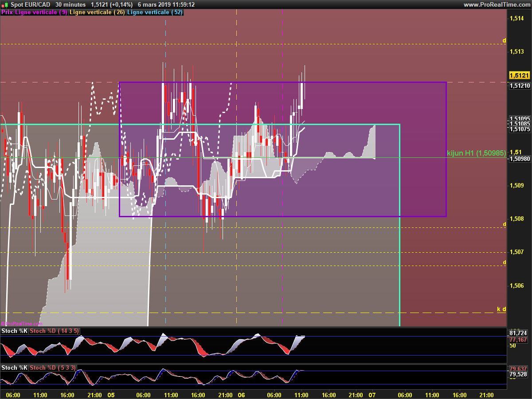Click the 79,637 stochastic value
This screenshot has height=399, width=532.
(x=518, y=369)
